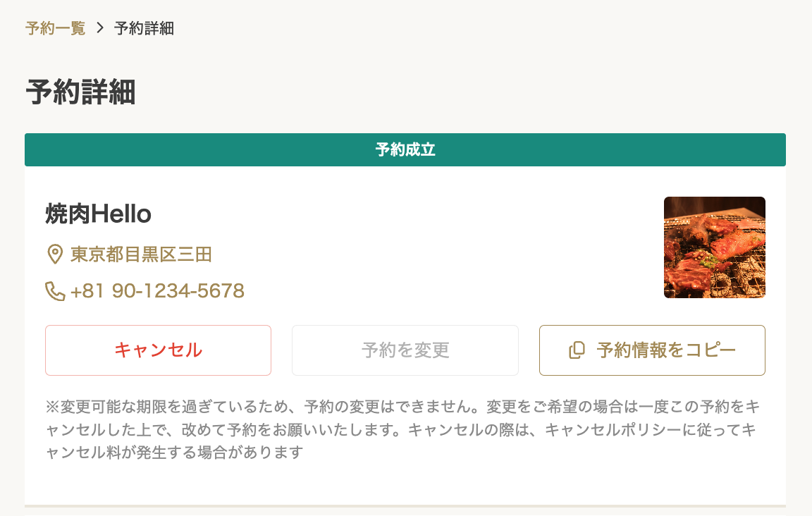Open the 東京都目黒区三田 address link
Screen dimensions: 812x516
pos(141,254)
